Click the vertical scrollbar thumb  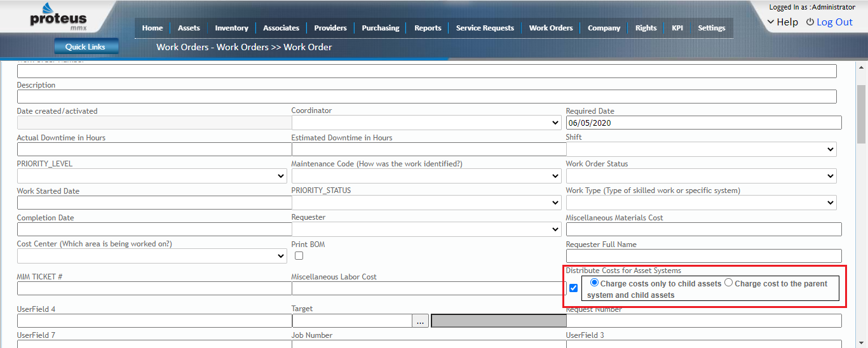(862, 113)
